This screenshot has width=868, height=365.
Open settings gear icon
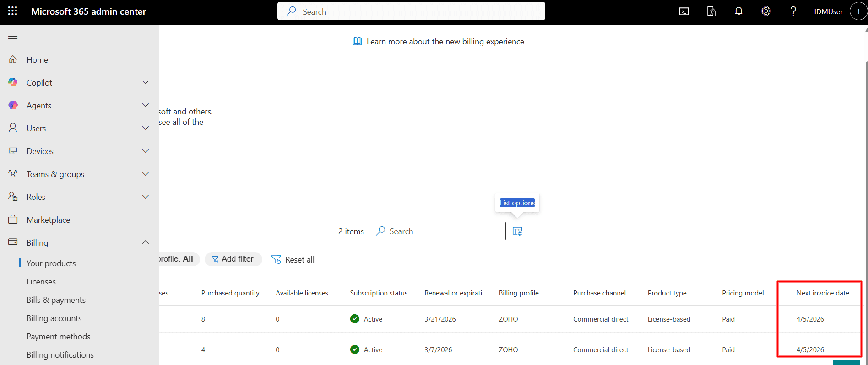(x=766, y=11)
